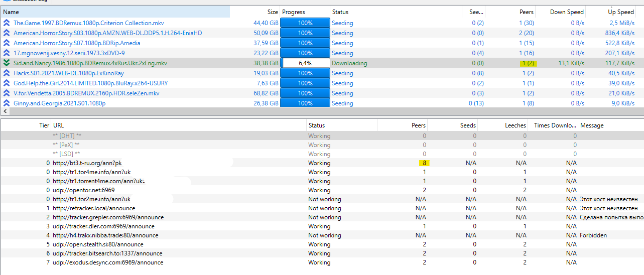
Task: Sort trackers by Seeds column header
Action: pyautogui.click(x=453, y=125)
